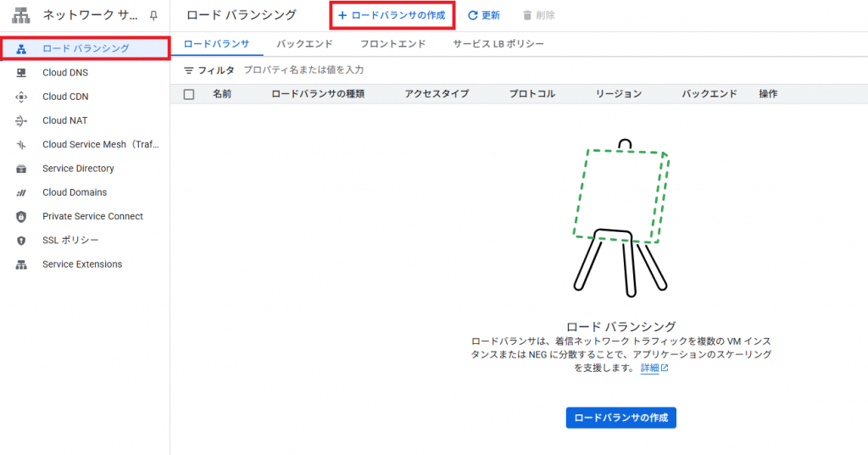Screen dimensions: 868x455
Task: Open Cloud CDN from sidebar
Action: (x=65, y=97)
